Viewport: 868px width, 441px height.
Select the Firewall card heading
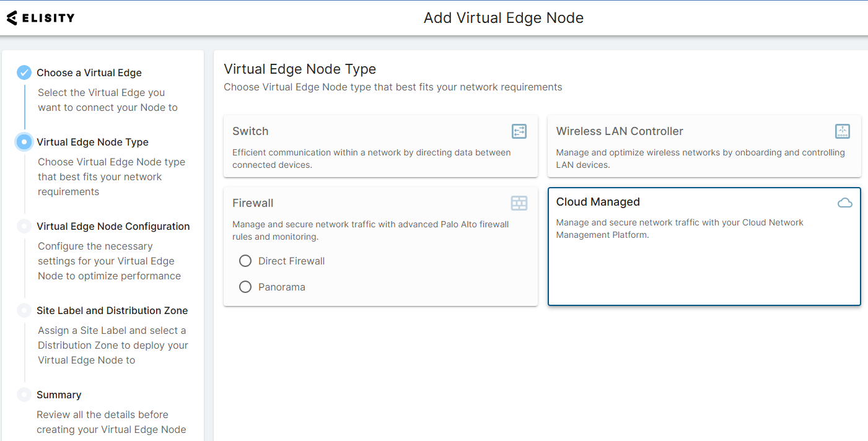[x=253, y=203]
